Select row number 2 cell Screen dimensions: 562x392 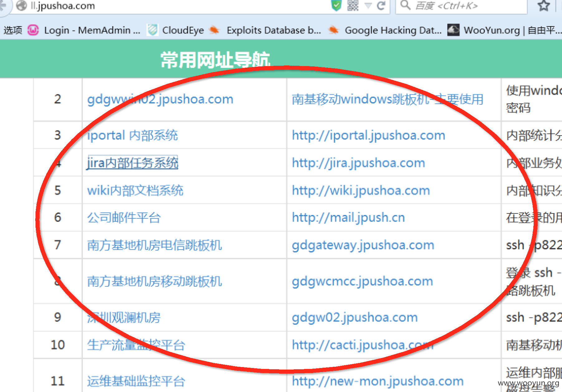pos(58,99)
